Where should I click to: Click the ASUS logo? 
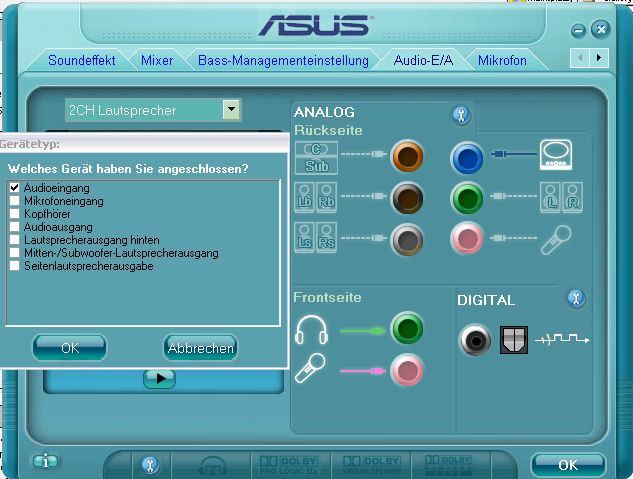pyautogui.click(x=316, y=25)
